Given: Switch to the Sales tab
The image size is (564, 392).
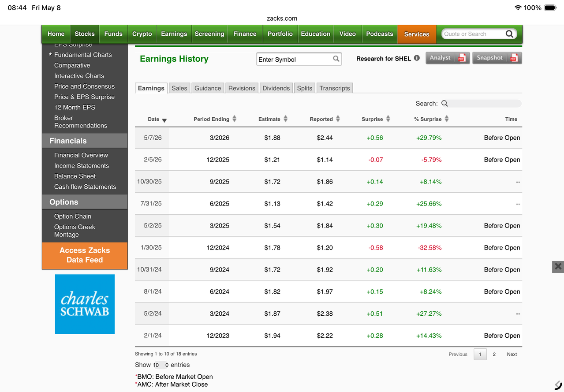Looking at the screenshot, I should click(x=179, y=88).
